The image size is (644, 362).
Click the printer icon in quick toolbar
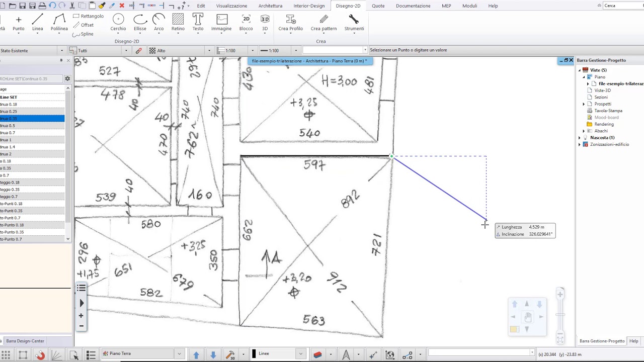pyautogui.click(x=42, y=6)
